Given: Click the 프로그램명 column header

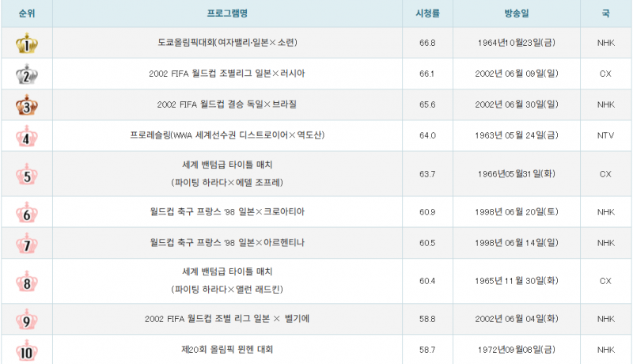Looking at the screenshot, I should (227, 13).
